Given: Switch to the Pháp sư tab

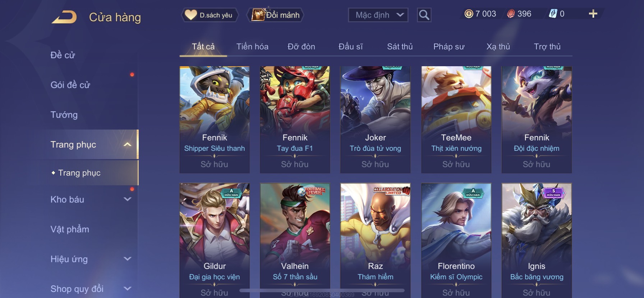Looking at the screenshot, I should tap(449, 46).
